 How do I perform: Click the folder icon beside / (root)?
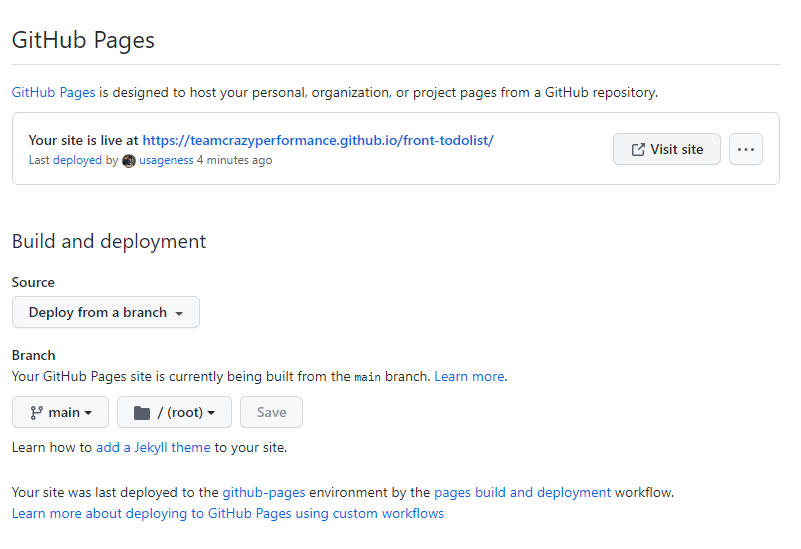click(142, 413)
